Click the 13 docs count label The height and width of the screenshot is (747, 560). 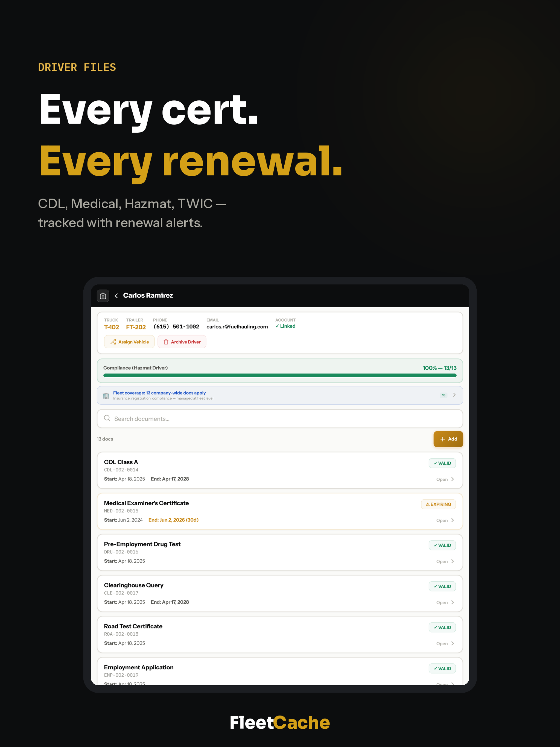105,439
